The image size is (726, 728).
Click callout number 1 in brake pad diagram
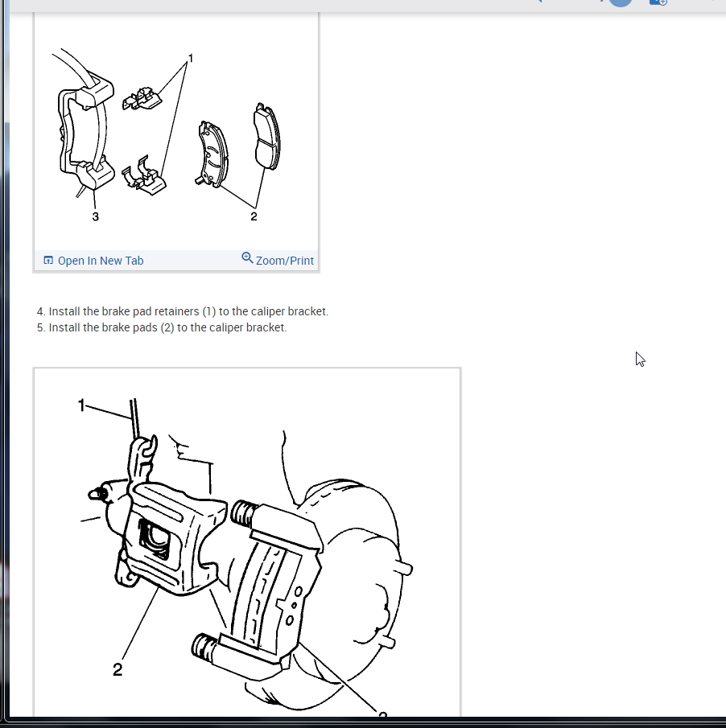[x=191, y=58]
